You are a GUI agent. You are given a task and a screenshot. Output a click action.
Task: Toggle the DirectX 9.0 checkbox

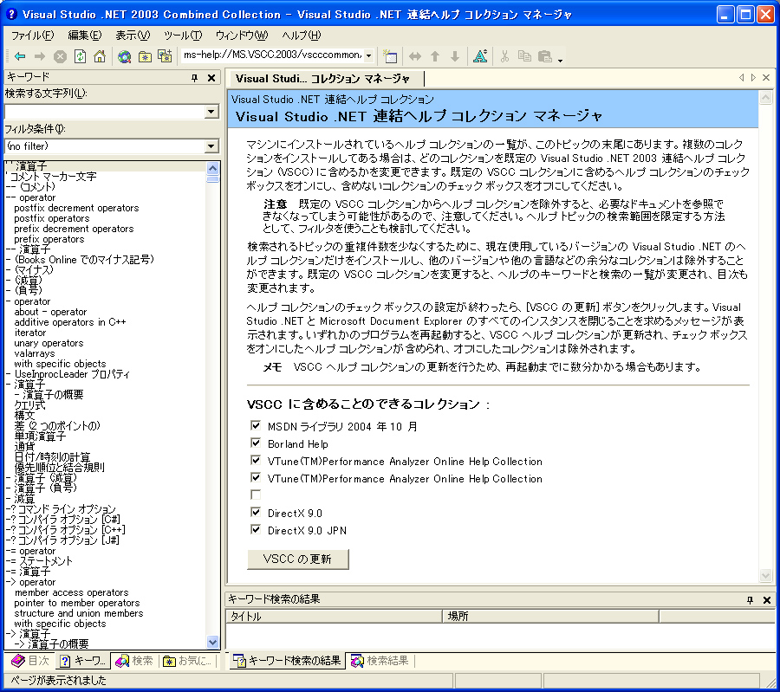256,512
